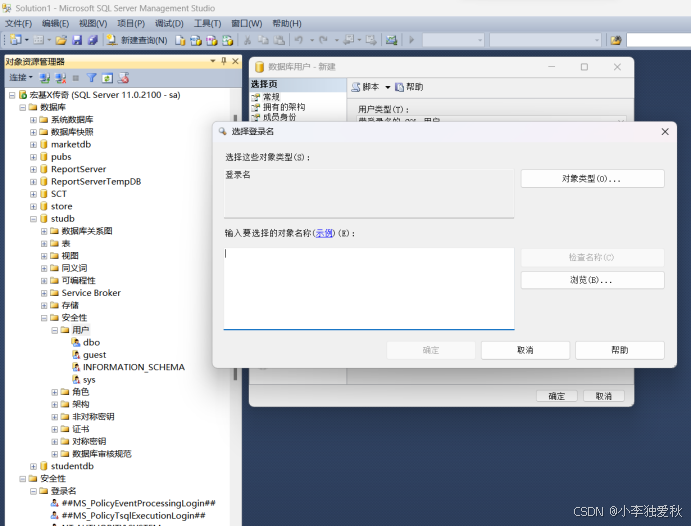Viewport: 692px width, 526px height.
Task: Open the 编辑(E) menu
Action: tap(56, 24)
